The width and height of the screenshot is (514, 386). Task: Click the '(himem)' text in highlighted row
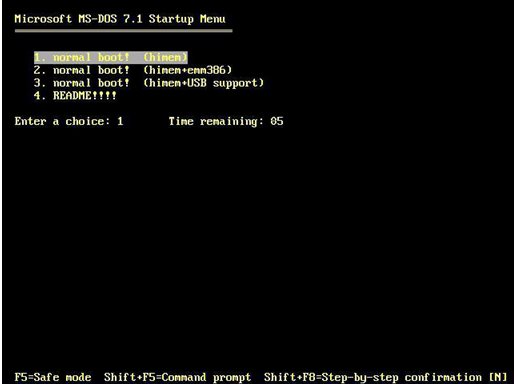pyautogui.click(x=165, y=57)
